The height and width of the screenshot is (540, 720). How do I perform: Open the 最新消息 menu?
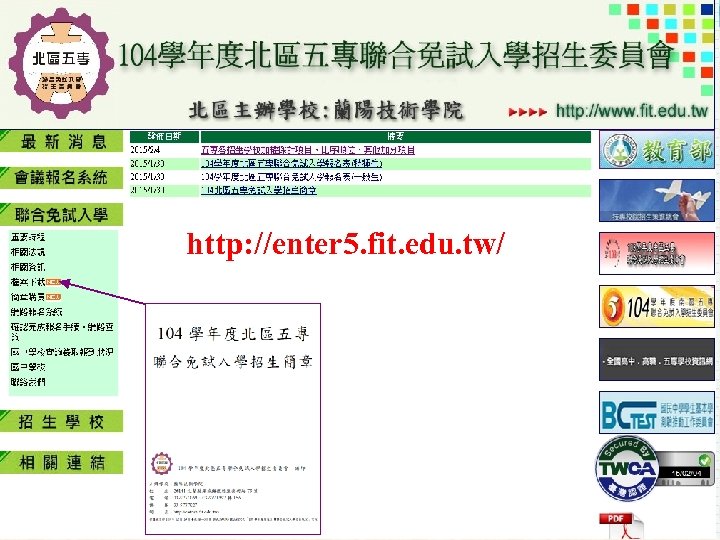pos(62,141)
